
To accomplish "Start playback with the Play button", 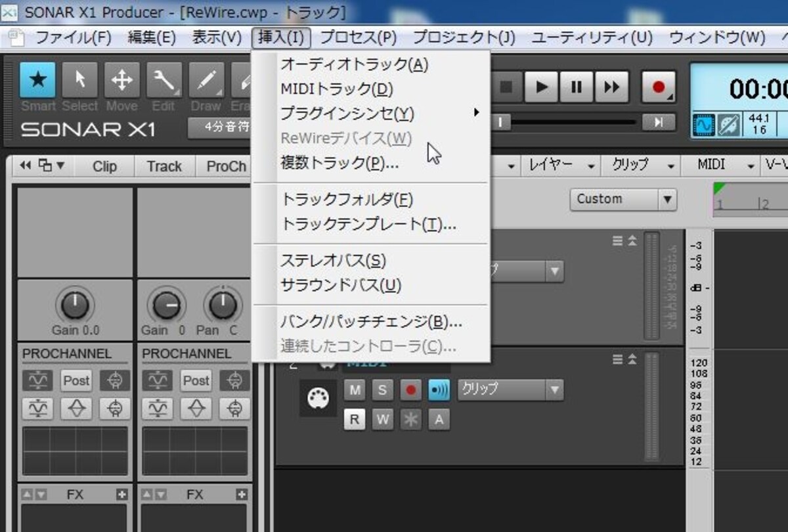I will (542, 87).
